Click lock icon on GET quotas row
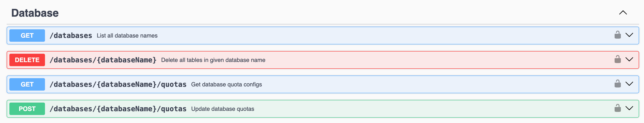Image resolution: width=644 pixels, height=123 pixels. (x=617, y=84)
